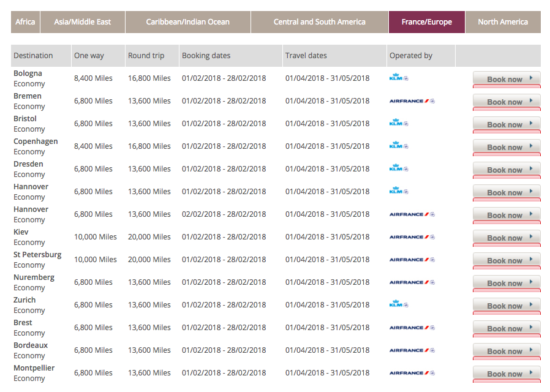
Task: Select the France/Europe tab
Action: point(426,22)
